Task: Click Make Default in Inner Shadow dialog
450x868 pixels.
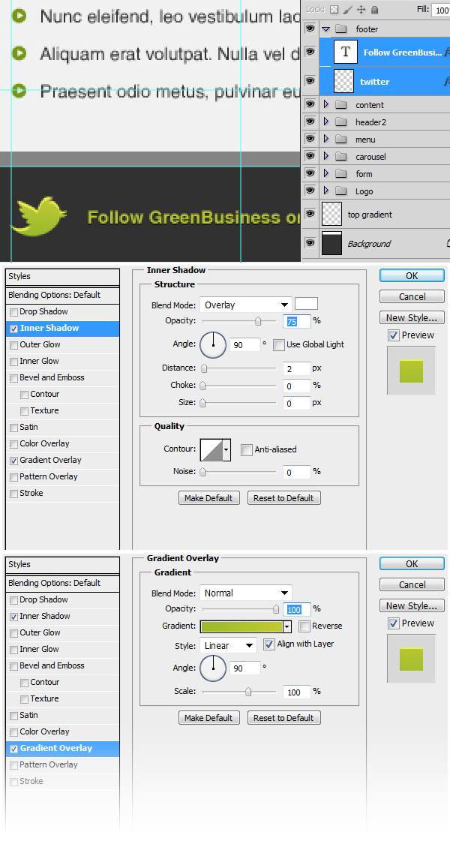Action: click(x=208, y=497)
